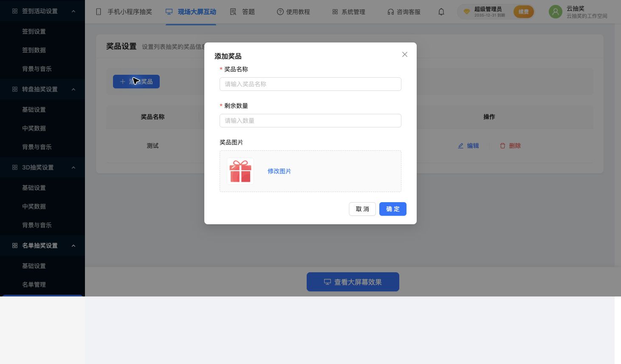Viewport: 621px width, 364px height.
Task: Click the 转盘抽奖设置 grid icon
Action: click(15, 89)
